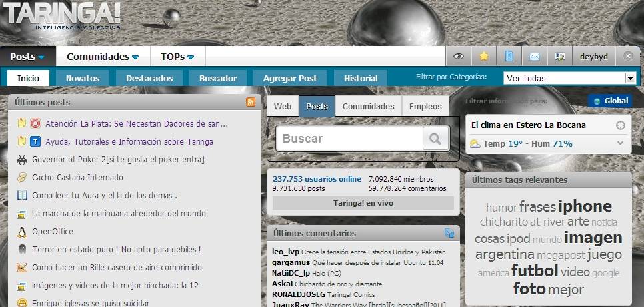
Task: Click the images icon beside imágenes y videos post
Action: click(x=22, y=286)
